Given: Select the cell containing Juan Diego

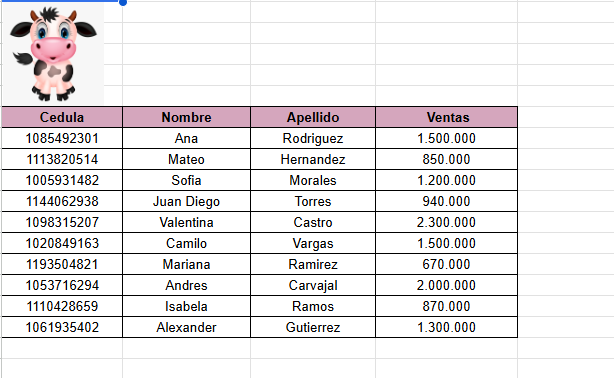Looking at the screenshot, I should (x=186, y=201).
